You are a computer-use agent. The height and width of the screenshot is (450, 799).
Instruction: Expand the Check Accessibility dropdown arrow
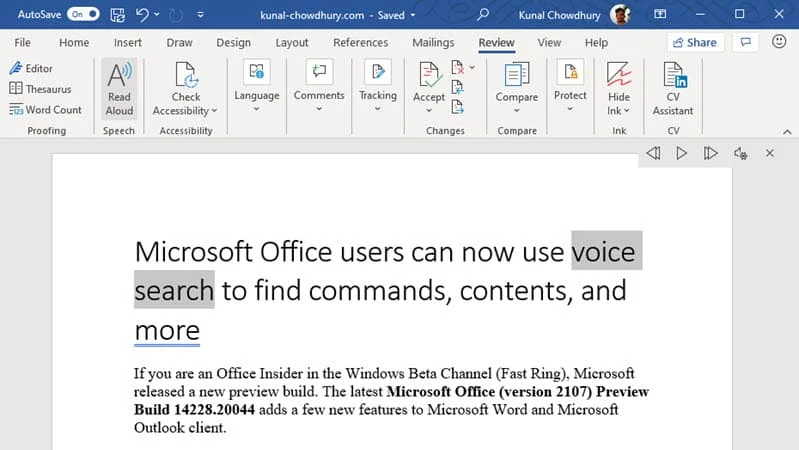coord(215,111)
